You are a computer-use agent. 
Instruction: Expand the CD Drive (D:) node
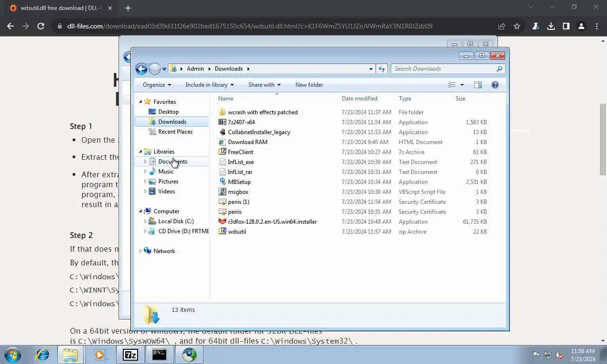pyautogui.click(x=145, y=231)
